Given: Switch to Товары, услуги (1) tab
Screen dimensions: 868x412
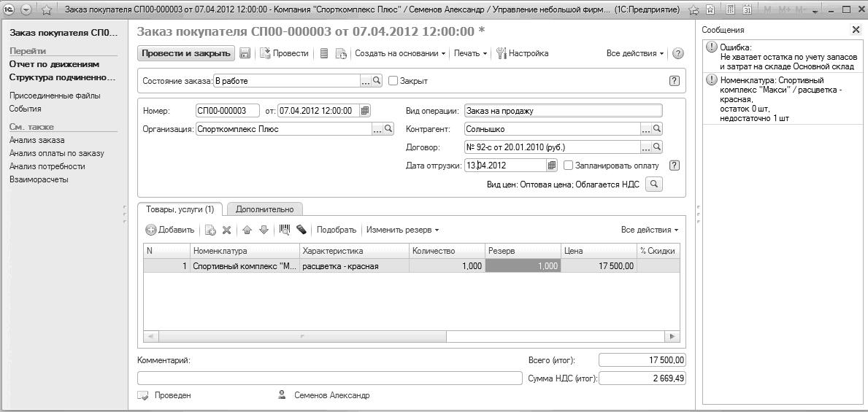Looking at the screenshot, I should coord(180,209).
